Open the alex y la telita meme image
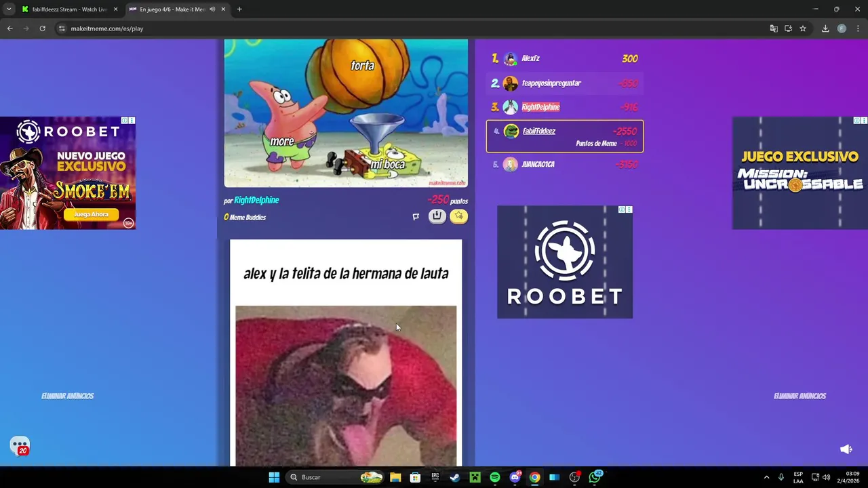The image size is (868, 488). [346, 352]
